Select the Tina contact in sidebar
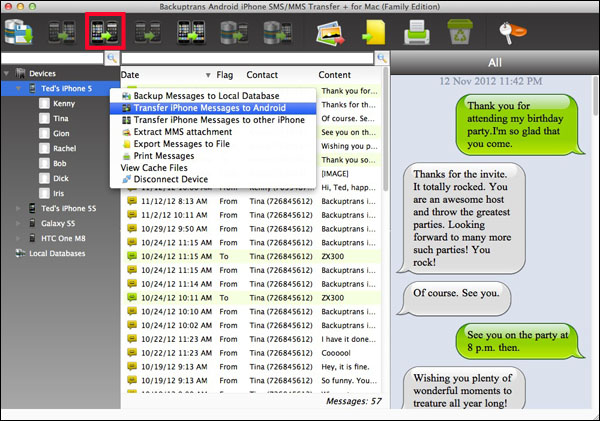The image size is (600, 421). [60, 118]
